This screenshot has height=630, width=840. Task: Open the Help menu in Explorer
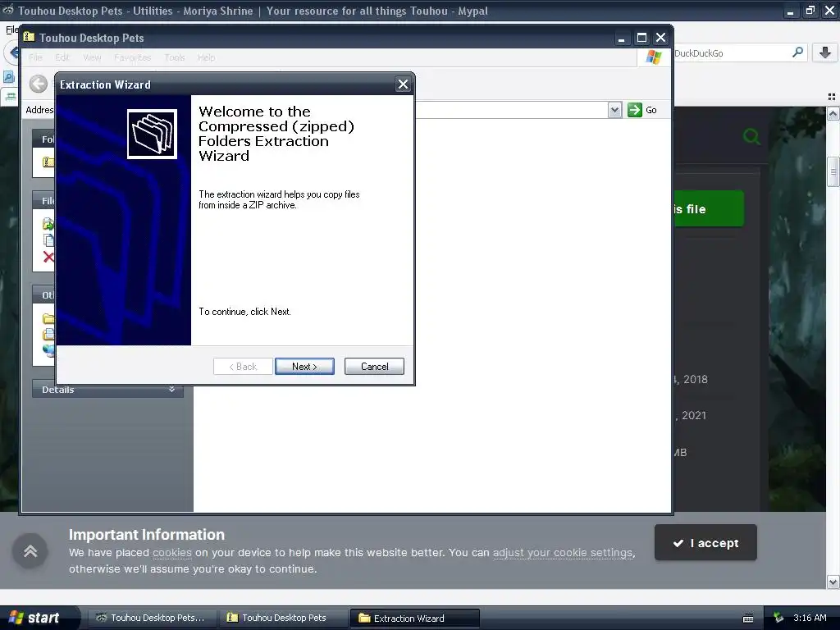tap(206, 57)
